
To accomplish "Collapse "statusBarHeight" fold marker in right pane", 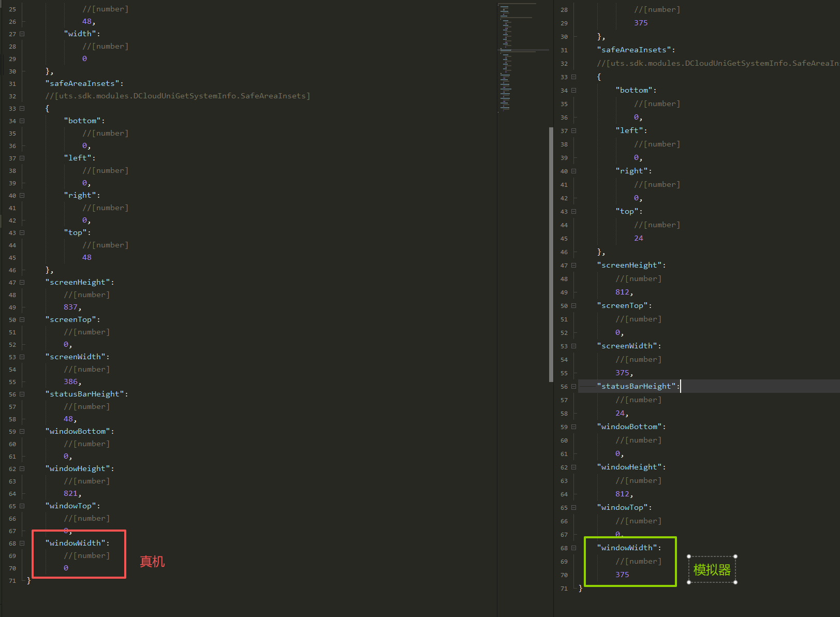I will click(x=573, y=387).
